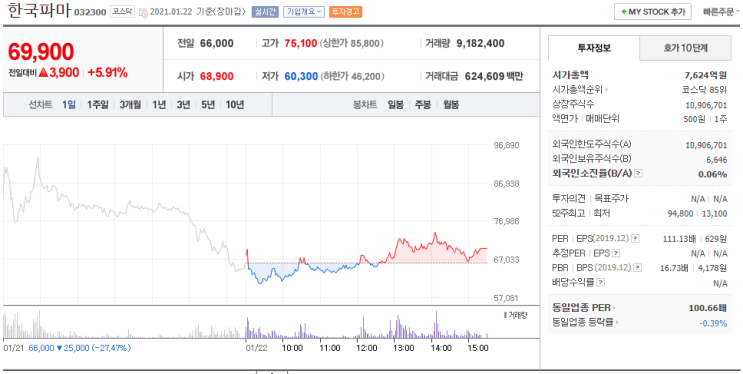Click the arrow after 시가총액순위

pos(607,90)
